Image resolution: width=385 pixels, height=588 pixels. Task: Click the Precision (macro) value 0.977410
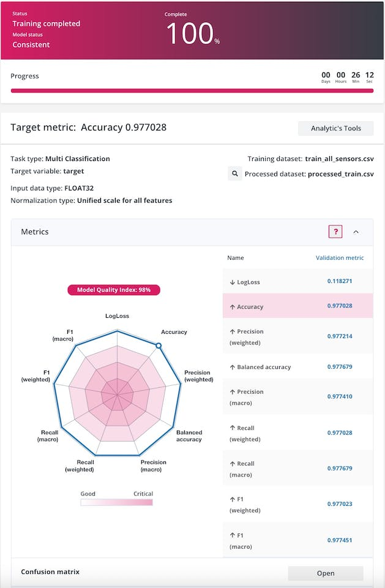click(340, 397)
